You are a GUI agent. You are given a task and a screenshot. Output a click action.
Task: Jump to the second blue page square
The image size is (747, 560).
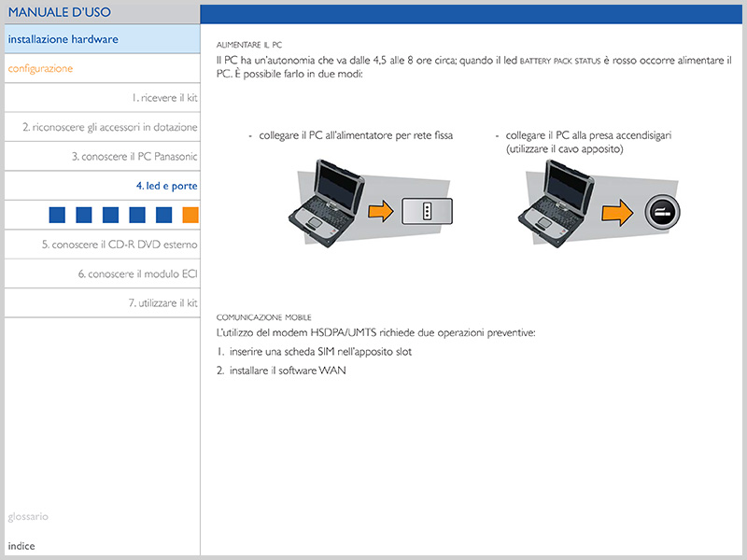point(84,216)
